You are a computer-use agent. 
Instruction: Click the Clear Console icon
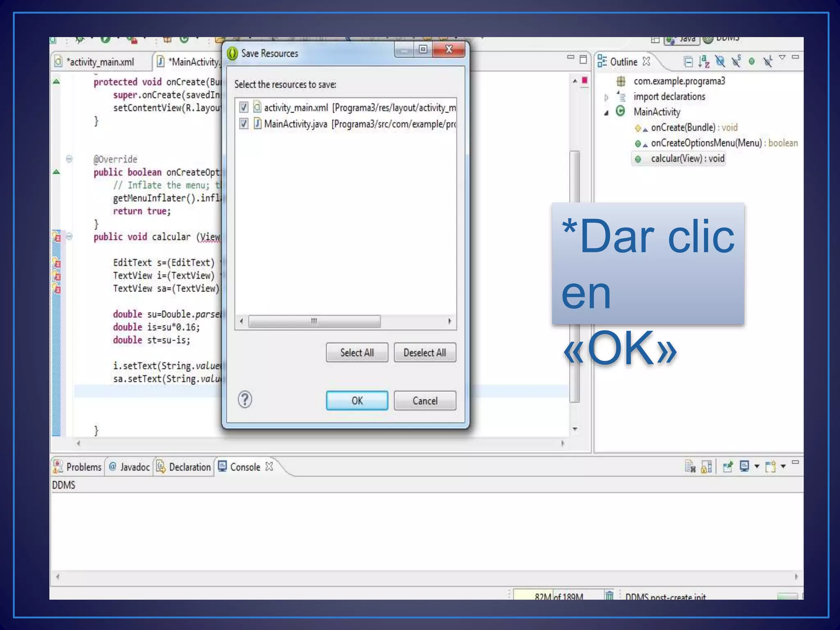point(690,467)
